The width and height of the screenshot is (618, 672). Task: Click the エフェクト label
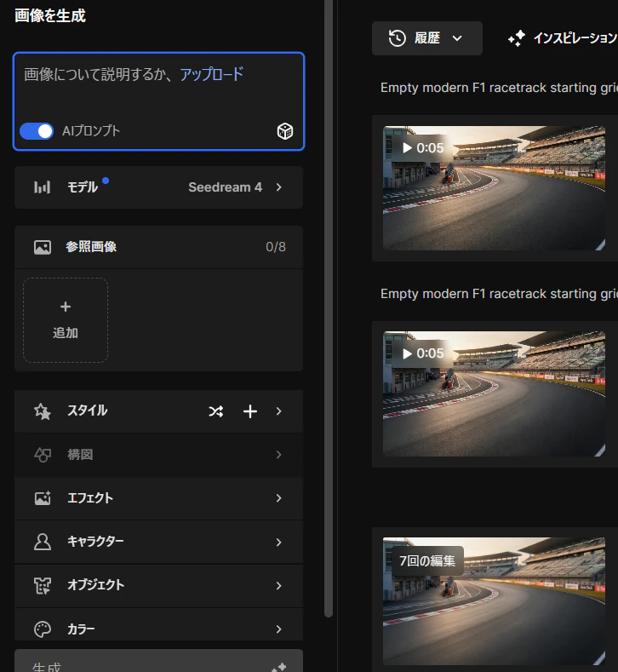point(90,498)
